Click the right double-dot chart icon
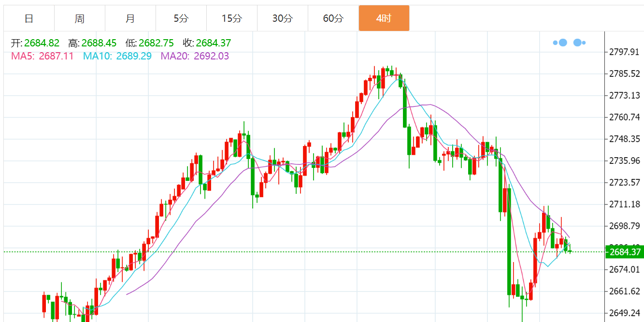 click(x=579, y=43)
